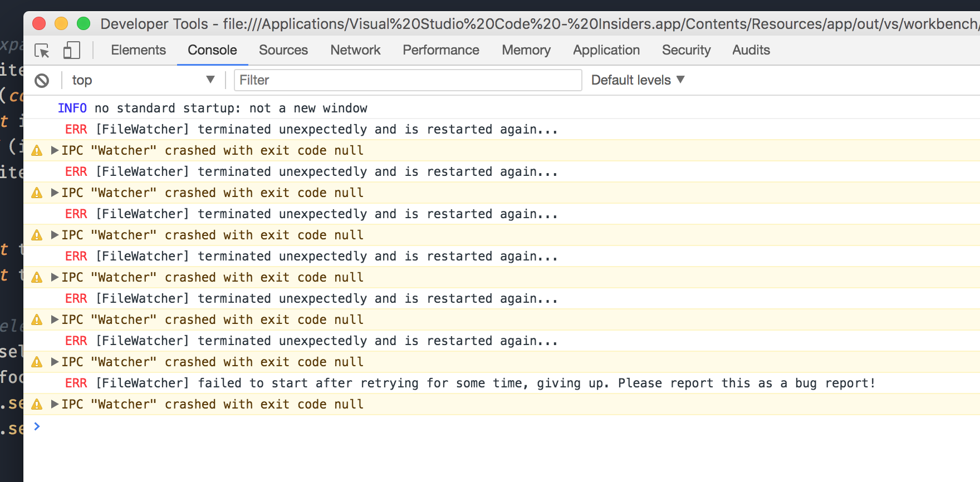Open the Application tab
This screenshot has height=482, width=980.
click(x=606, y=50)
